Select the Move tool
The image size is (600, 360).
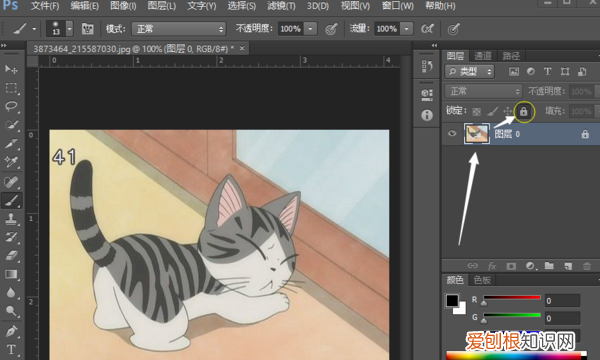pos(11,69)
